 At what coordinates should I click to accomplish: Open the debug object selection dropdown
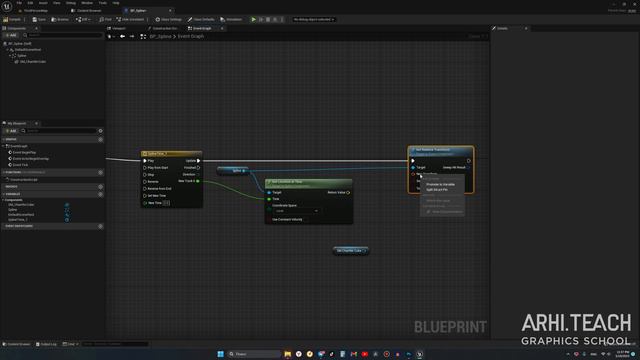point(313,19)
